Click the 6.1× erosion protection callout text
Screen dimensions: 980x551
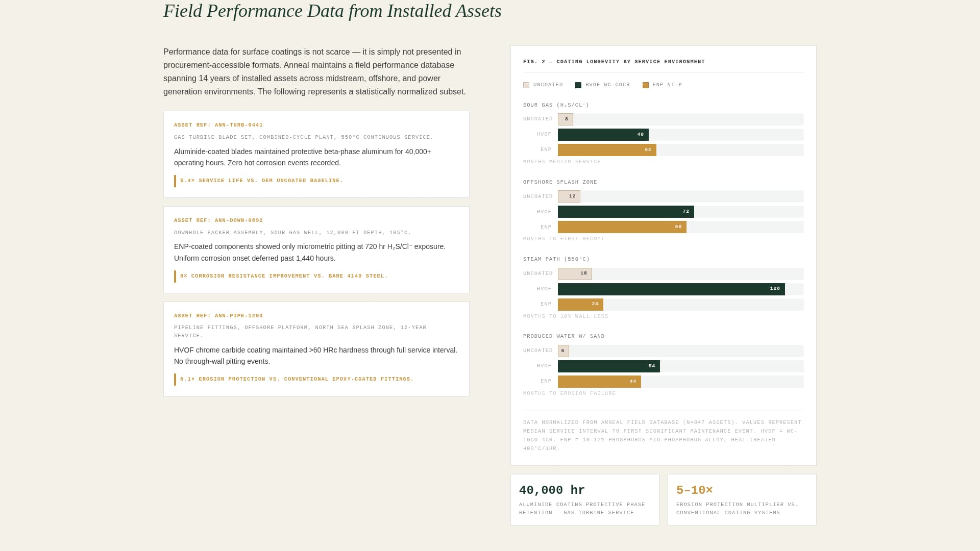coord(297,379)
